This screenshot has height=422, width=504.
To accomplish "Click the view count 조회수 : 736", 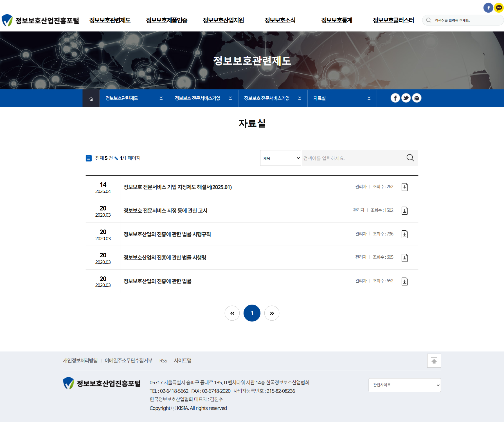I will [383, 234].
